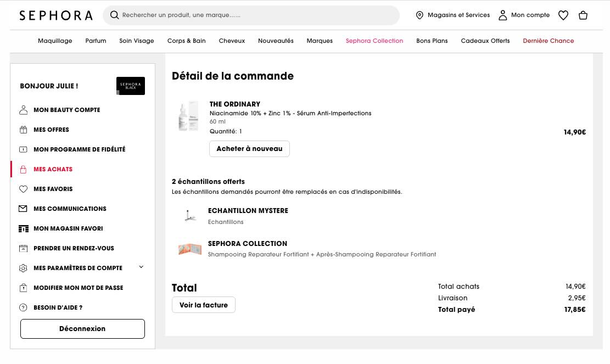Click the Voir la facture button

204,305
